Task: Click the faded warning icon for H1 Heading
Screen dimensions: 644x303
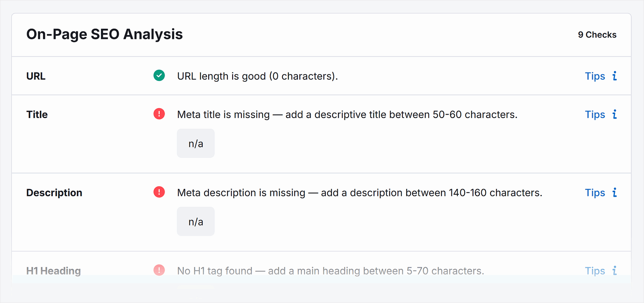Action: tap(159, 270)
